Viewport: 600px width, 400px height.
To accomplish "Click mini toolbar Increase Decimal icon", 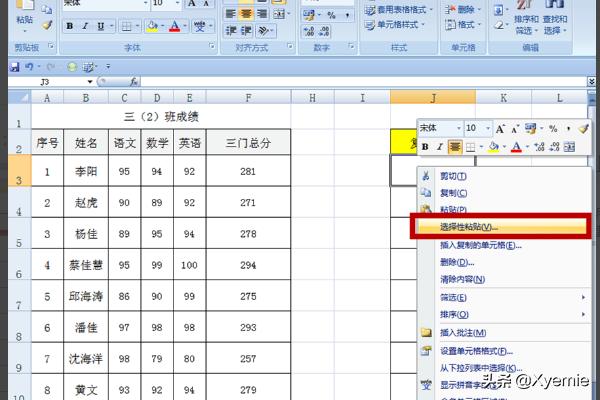I will pos(539,147).
